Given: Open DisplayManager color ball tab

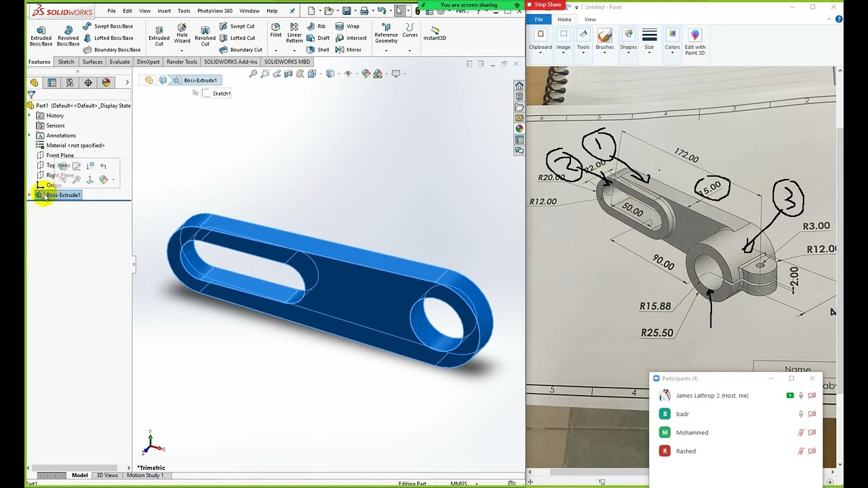Looking at the screenshot, I should pyautogui.click(x=106, y=83).
